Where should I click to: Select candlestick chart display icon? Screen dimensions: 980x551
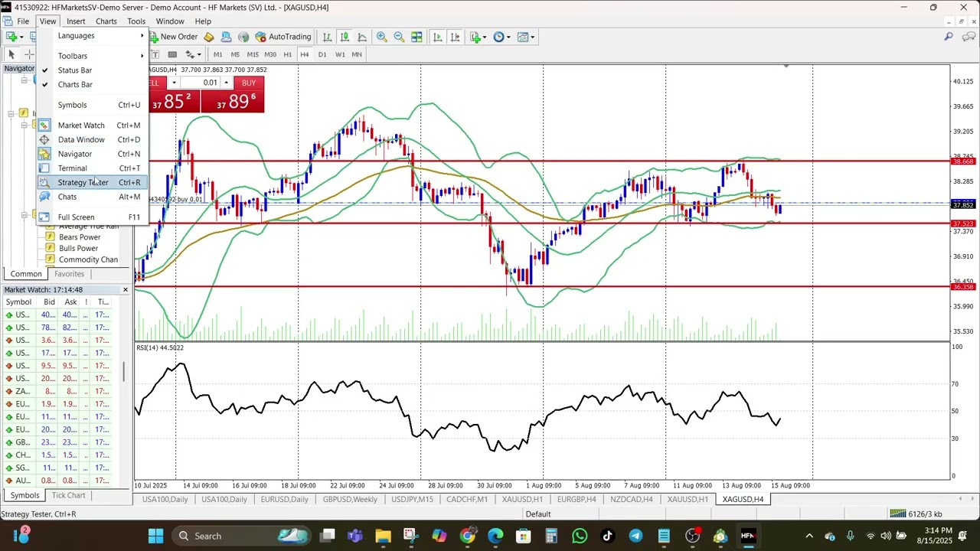[345, 37]
